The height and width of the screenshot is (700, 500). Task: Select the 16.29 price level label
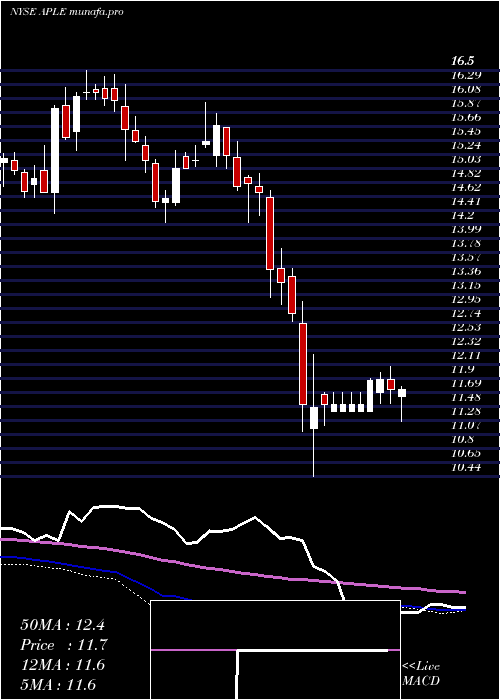tap(466, 75)
